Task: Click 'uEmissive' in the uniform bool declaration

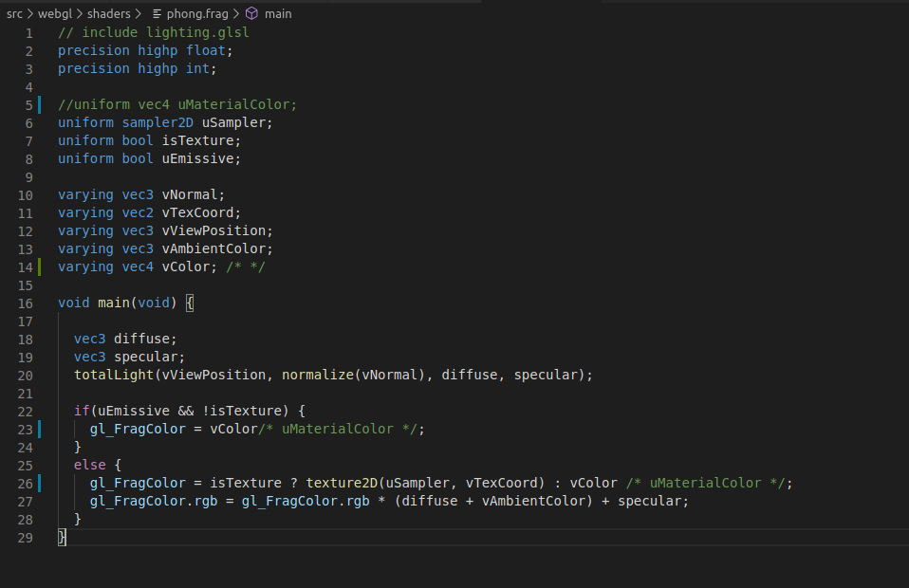Action: [x=197, y=158]
